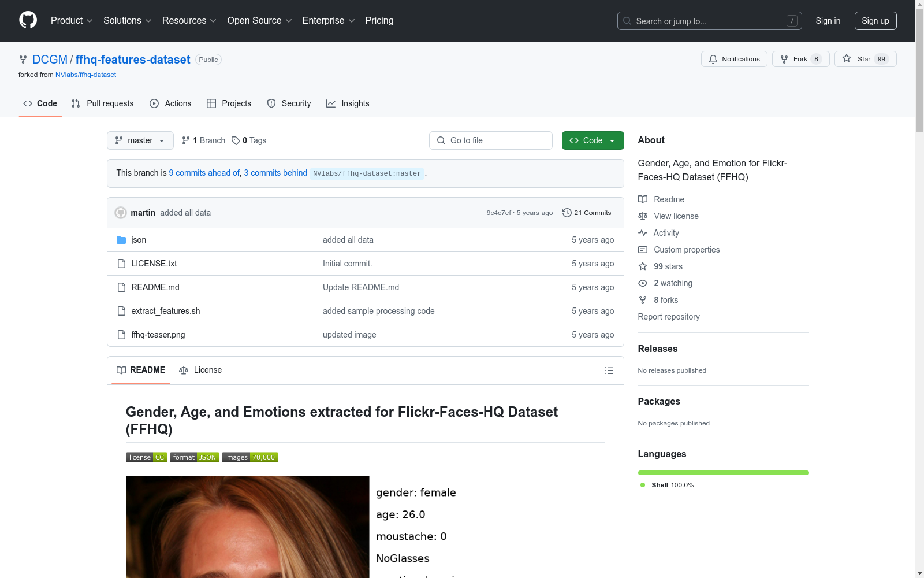The height and width of the screenshot is (578, 924).
Task: Open commit 9c4c7ef
Action: click(498, 213)
